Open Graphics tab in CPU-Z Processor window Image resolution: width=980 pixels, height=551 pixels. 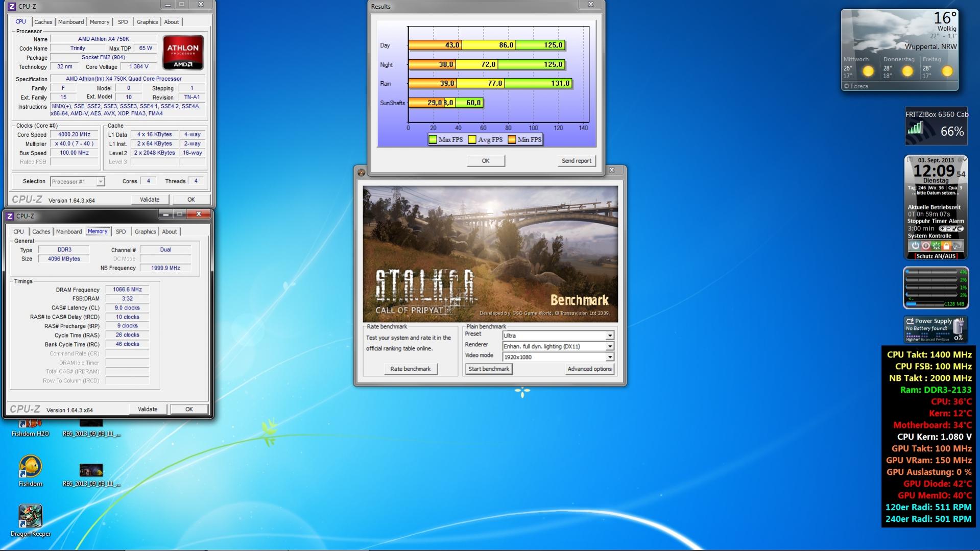(147, 22)
